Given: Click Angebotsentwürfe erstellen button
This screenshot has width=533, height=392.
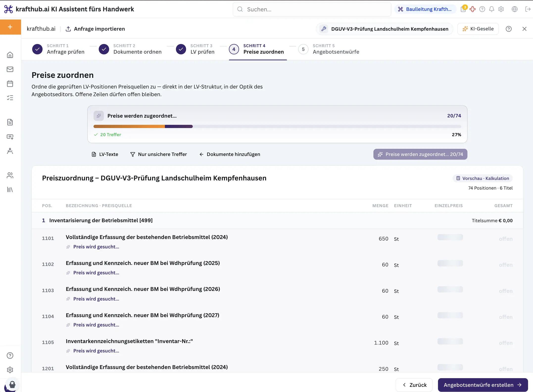Looking at the screenshot, I should (483, 385).
